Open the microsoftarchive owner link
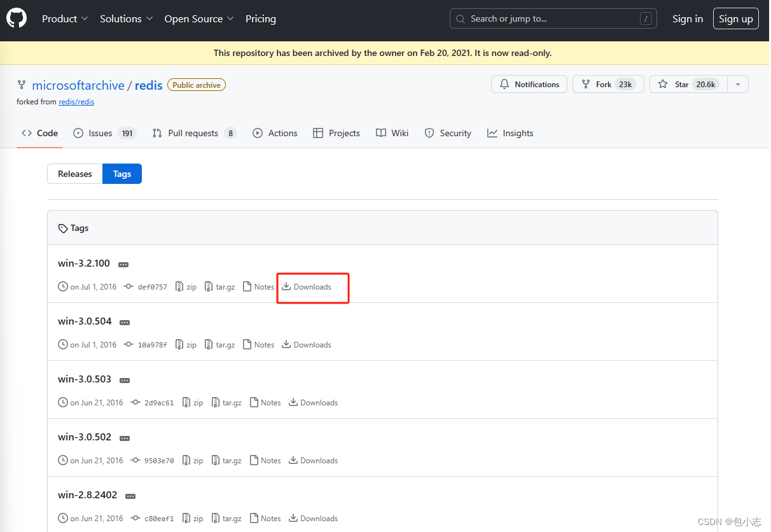The image size is (771, 532). point(78,85)
